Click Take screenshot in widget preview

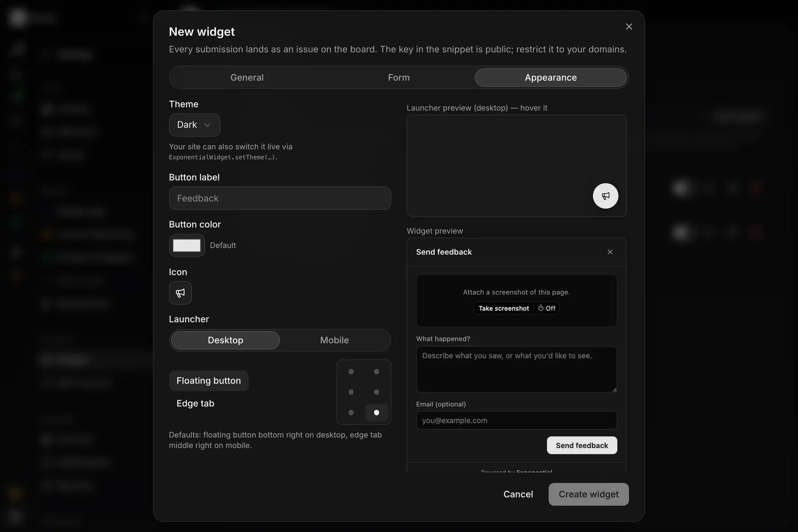(x=504, y=308)
